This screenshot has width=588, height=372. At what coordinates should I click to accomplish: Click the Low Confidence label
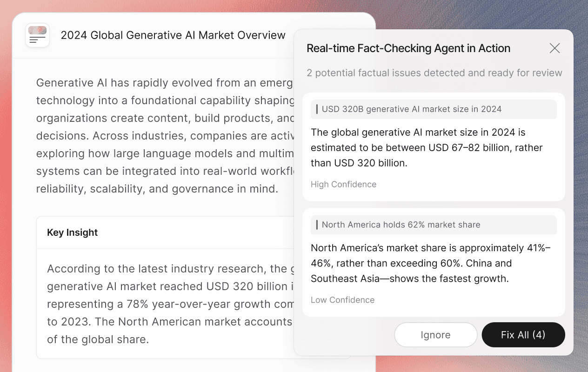[x=342, y=300]
